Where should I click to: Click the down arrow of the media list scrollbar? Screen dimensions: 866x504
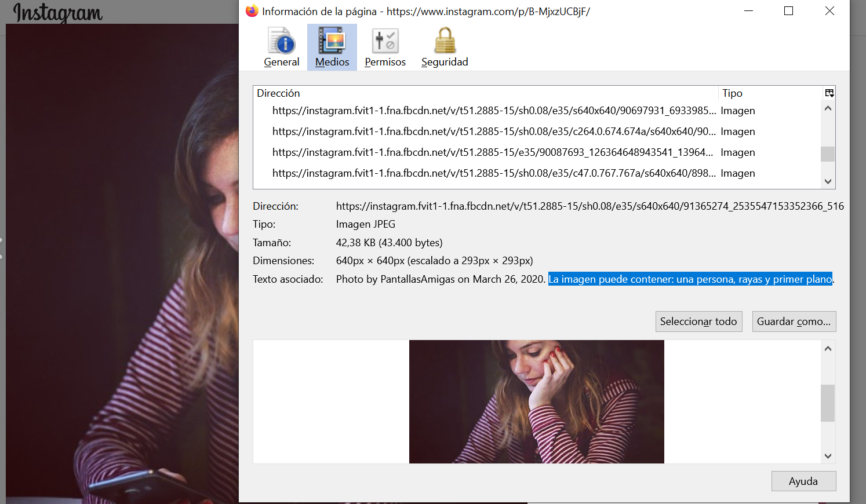click(828, 181)
